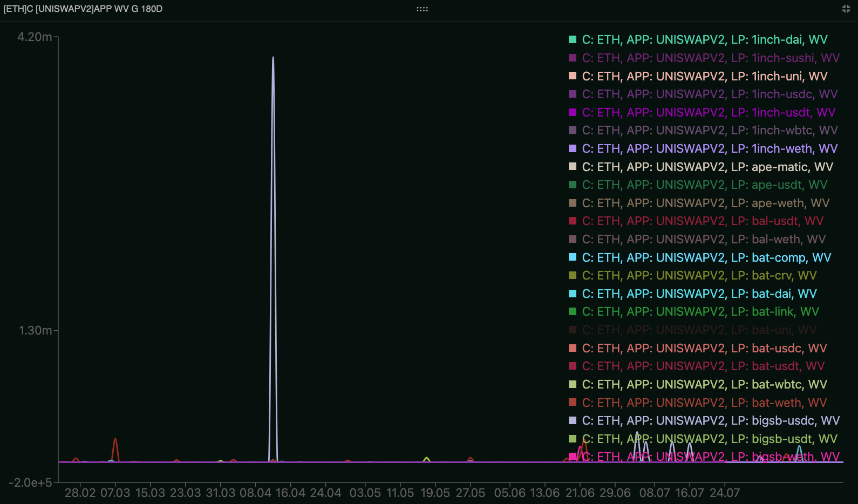Viewport: 858px width, 504px height.
Task: Click the bat-dai legend square icon
Action: click(x=573, y=294)
